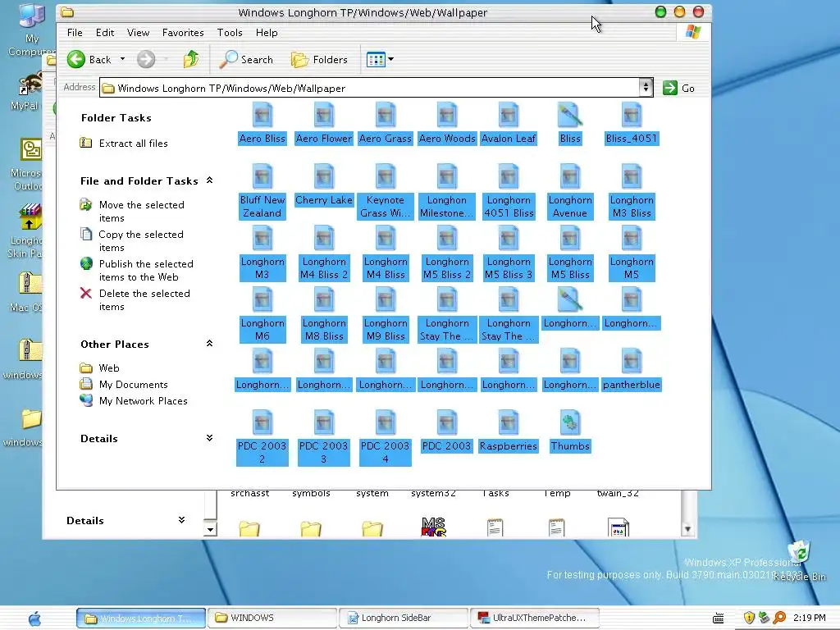Image resolution: width=840 pixels, height=630 pixels.
Task: Open the File menu
Action: [75, 33]
